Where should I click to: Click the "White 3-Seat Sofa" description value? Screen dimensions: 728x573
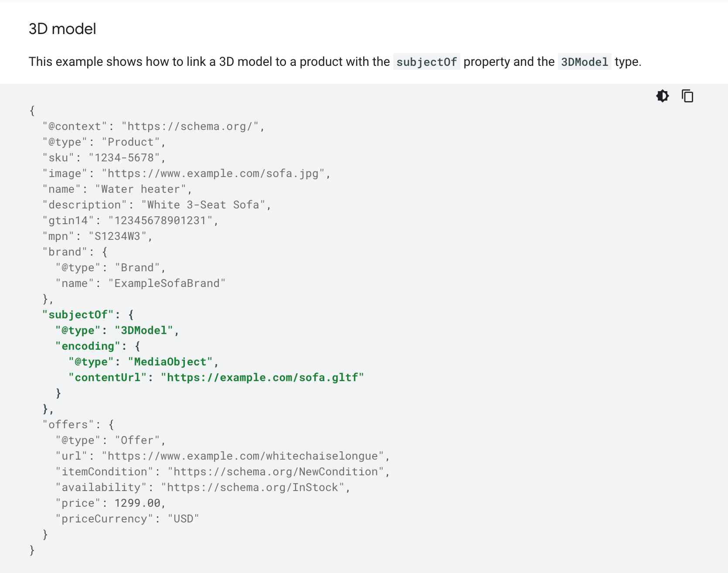click(x=203, y=205)
